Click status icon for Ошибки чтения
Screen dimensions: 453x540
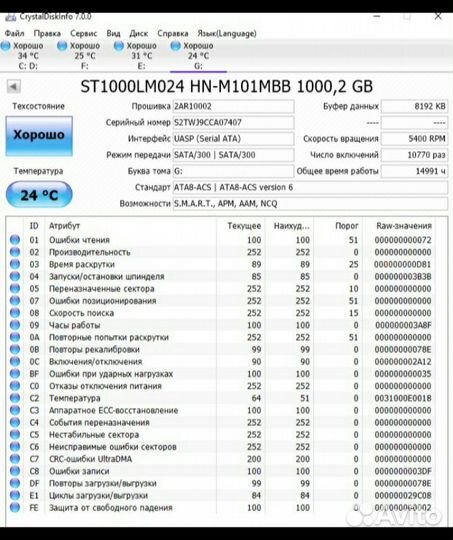15,240
